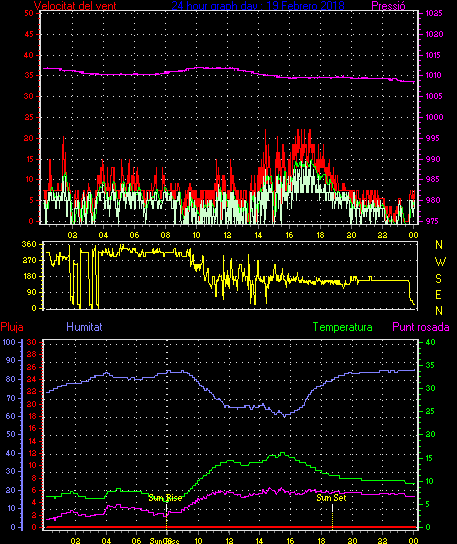Click the 'Sun Set' marker label
Viewport: 457px width, 544px height.
(331, 498)
